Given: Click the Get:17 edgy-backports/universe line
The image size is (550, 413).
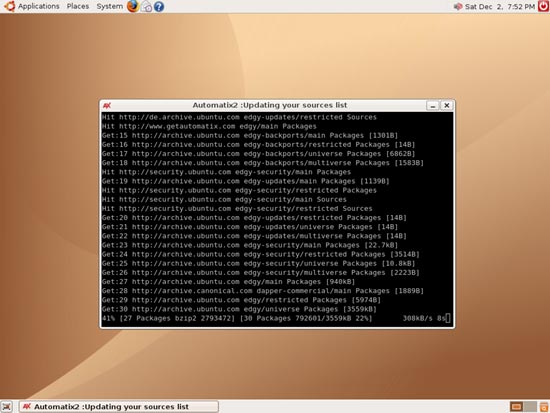Looking at the screenshot, I should pos(259,154).
